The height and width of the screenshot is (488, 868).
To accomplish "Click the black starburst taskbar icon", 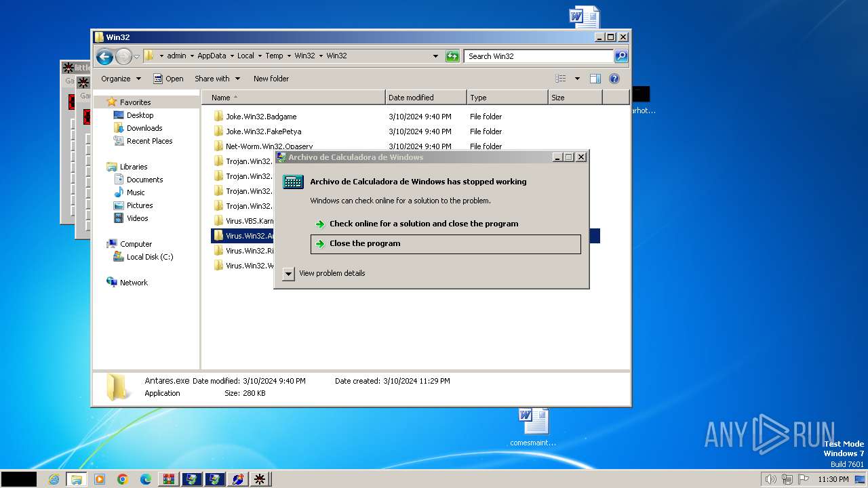I will click(260, 479).
